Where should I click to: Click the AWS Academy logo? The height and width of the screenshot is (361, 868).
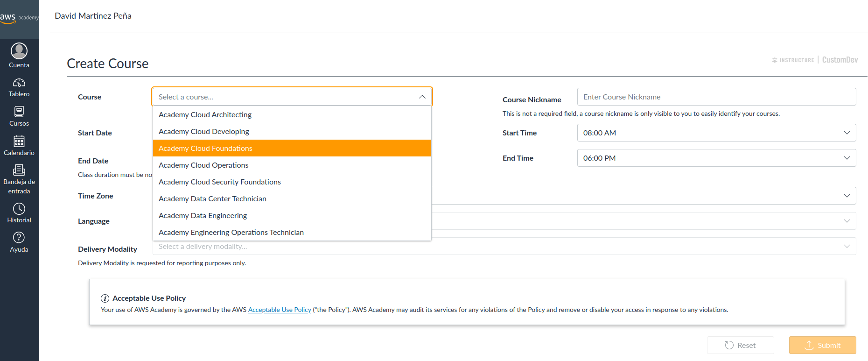pos(19,18)
